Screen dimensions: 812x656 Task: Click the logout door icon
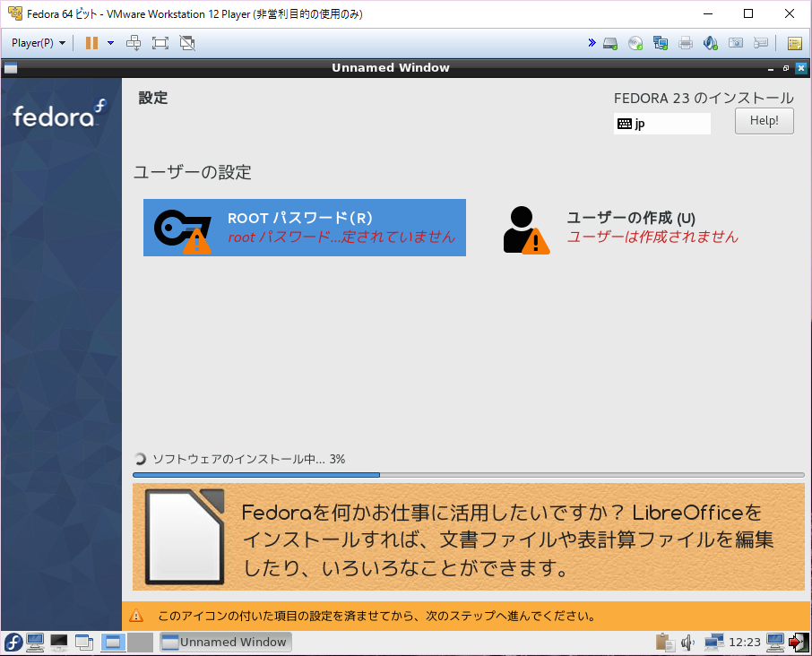click(x=798, y=643)
